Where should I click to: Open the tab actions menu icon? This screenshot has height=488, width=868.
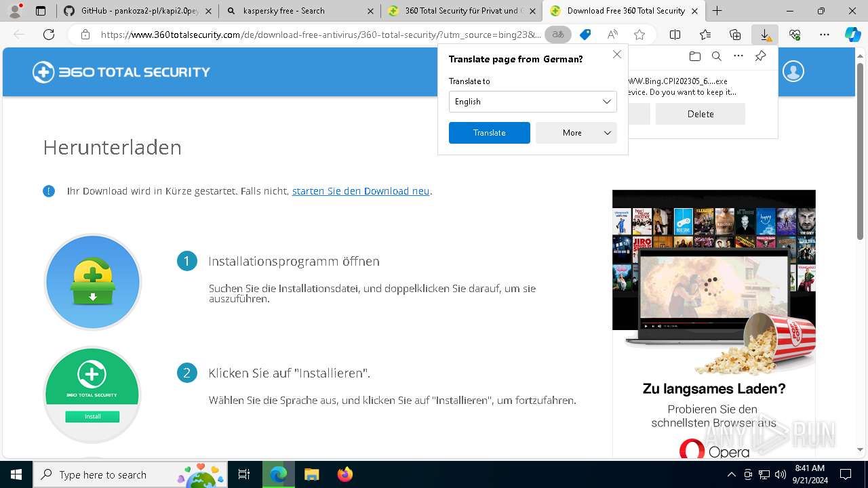coord(41,11)
